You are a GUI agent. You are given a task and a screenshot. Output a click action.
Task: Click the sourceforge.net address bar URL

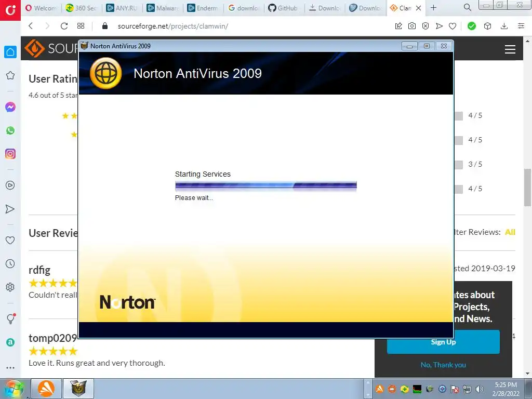click(x=172, y=26)
